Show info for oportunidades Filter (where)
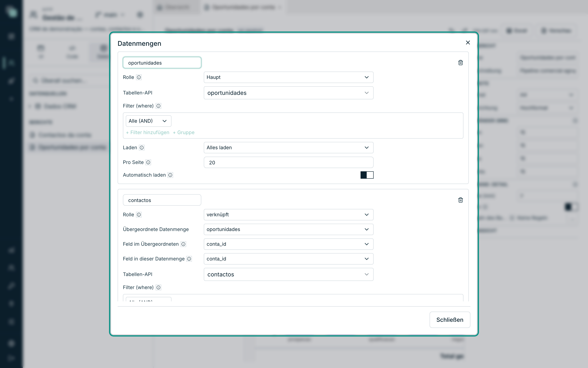This screenshot has height=368, width=588. click(x=158, y=106)
